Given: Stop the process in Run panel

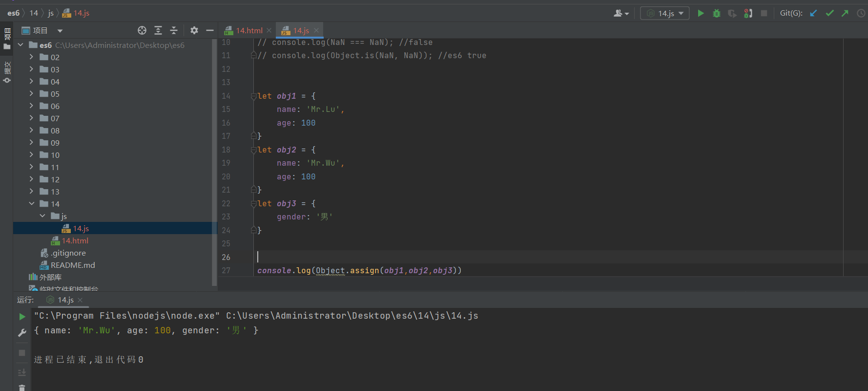Looking at the screenshot, I should click(x=22, y=352).
